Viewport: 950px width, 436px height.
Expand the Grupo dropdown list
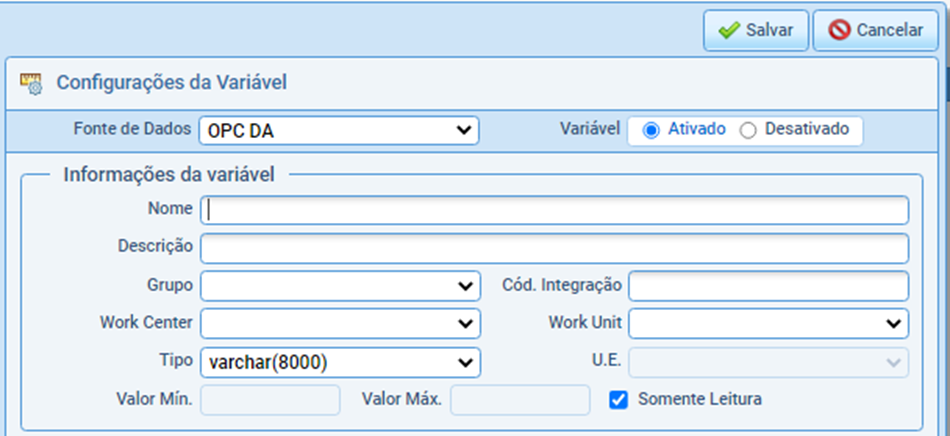(340, 286)
